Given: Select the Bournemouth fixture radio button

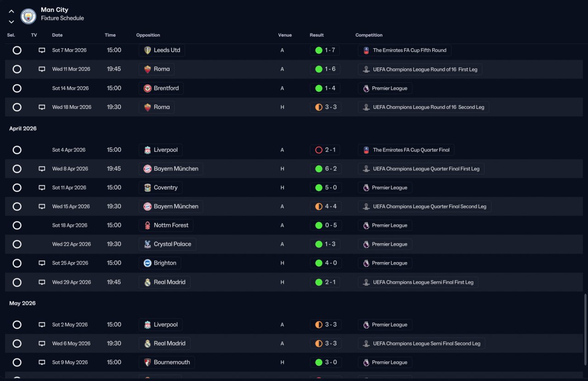Looking at the screenshot, I should click(x=17, y=363).
